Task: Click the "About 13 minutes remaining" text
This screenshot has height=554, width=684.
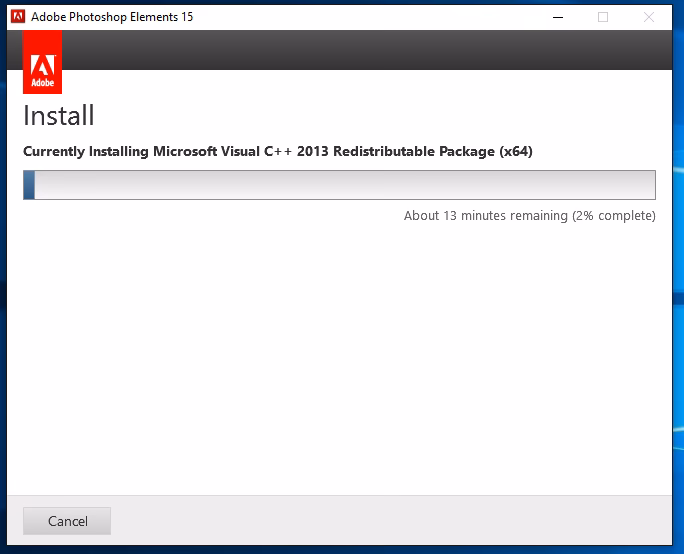Action: point(485,216)
